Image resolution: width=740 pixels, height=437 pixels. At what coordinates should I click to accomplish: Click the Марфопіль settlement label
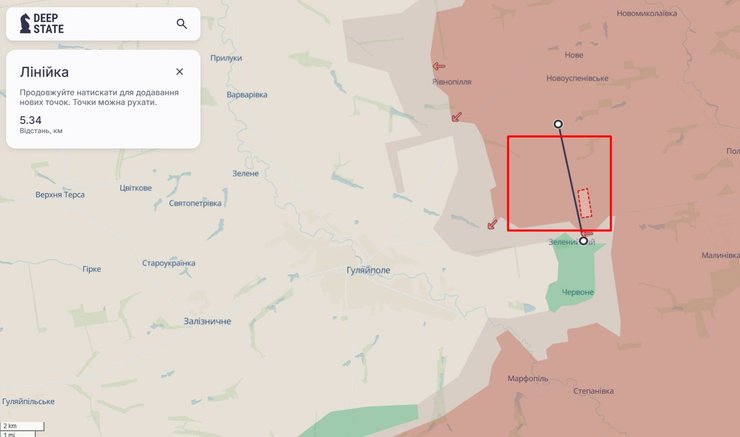[528, 378]
